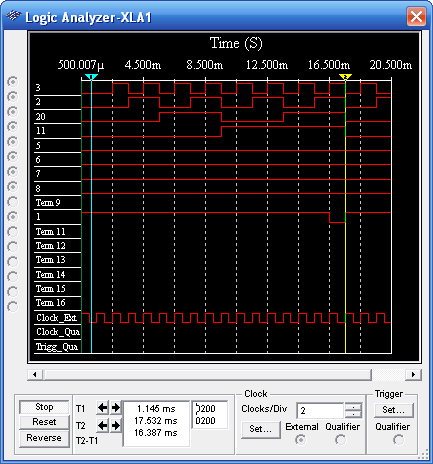Click the Reverse button
This screenshot has height=464, width=433.
(x=44, y=438)
